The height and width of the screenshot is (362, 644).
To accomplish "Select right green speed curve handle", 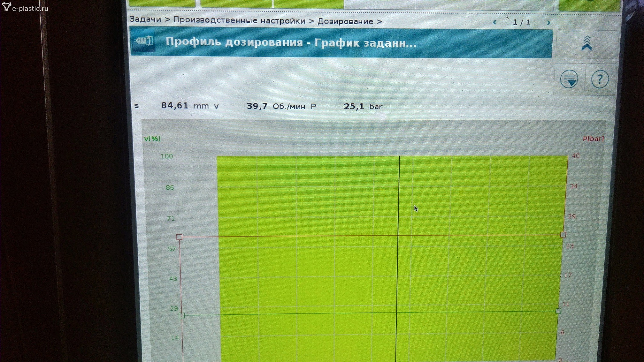I will coord(558,311).
